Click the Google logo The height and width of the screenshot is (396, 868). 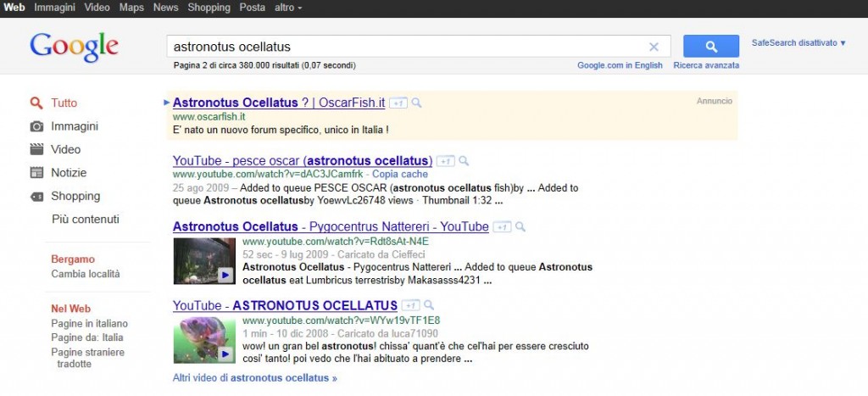pos(75,47)
